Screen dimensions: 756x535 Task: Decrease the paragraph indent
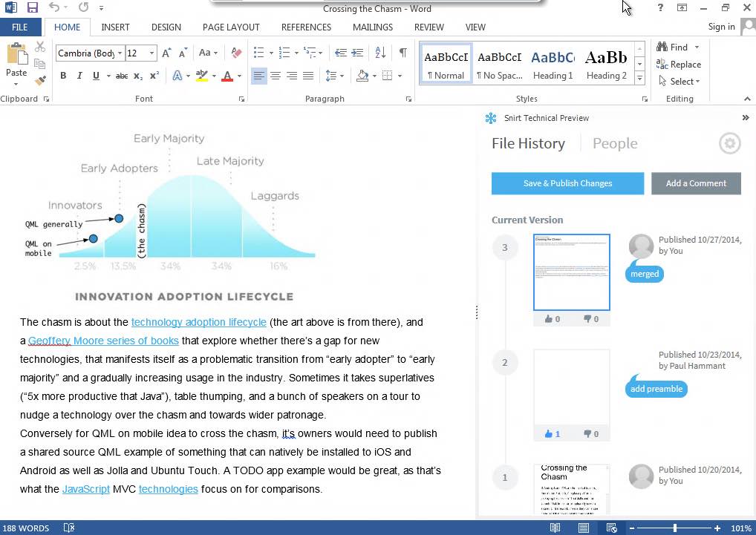click(341, 53)
